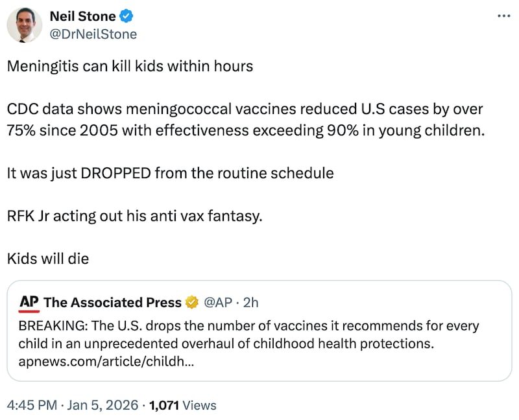Click The Associated Press display name

tap(113, 302)
